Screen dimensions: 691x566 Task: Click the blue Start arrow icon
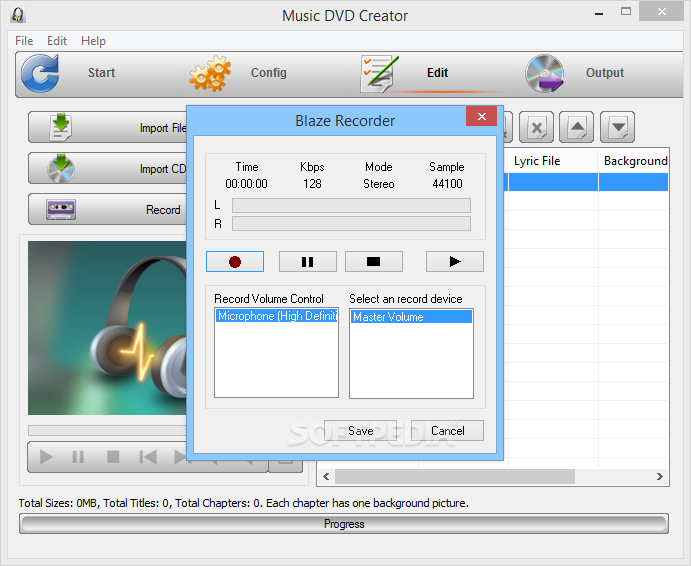click(x=40, y=73)
